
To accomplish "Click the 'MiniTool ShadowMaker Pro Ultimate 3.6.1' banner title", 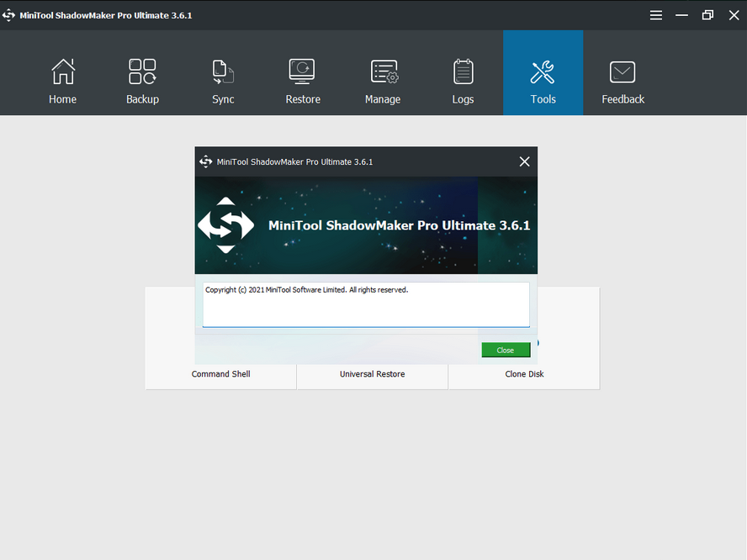I will click(400, 225).
